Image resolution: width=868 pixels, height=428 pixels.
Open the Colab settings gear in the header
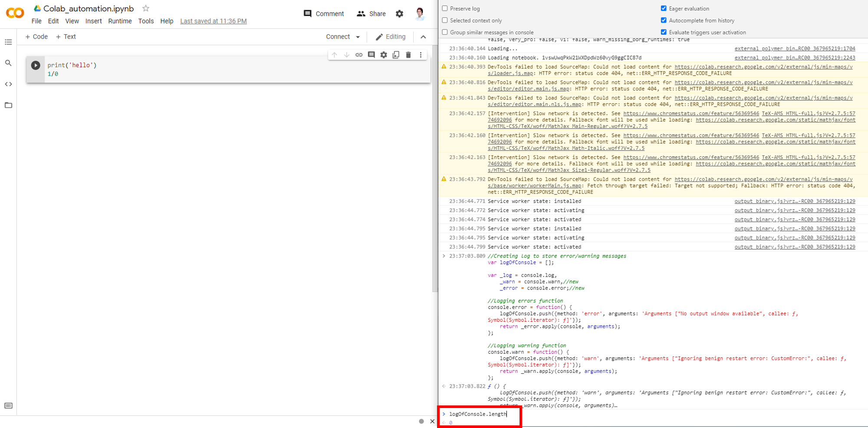399,14
